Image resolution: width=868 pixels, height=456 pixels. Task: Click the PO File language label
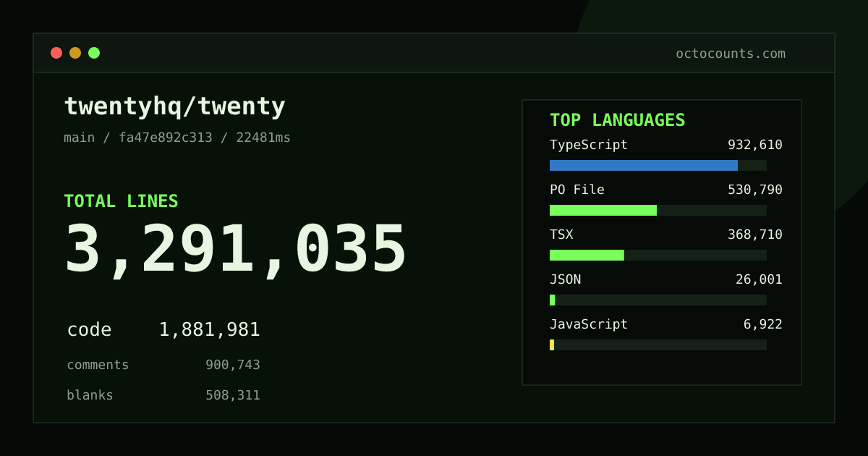click(577, 190)
